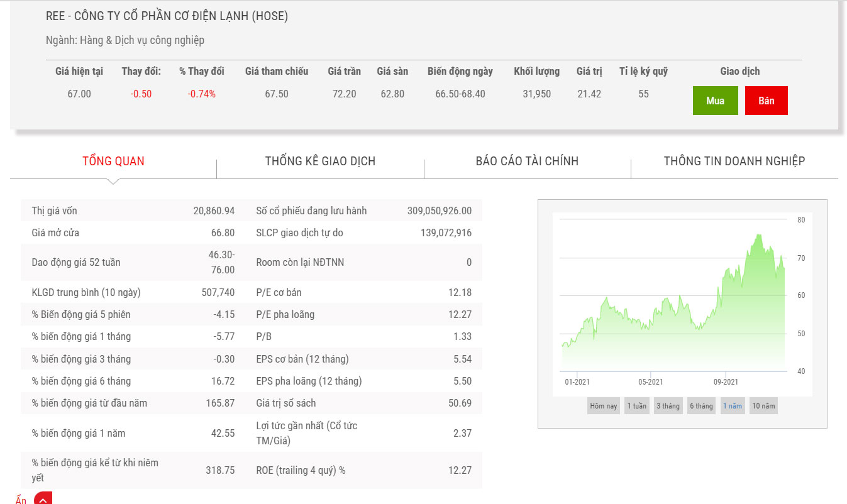Click the P/E cơ bản row
The image size is (847, 504).
363,292
